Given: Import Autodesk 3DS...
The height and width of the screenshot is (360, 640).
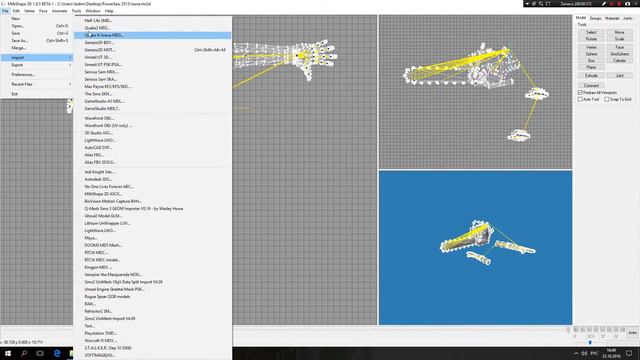Looking at the screenshot, I should click(153, 179).
